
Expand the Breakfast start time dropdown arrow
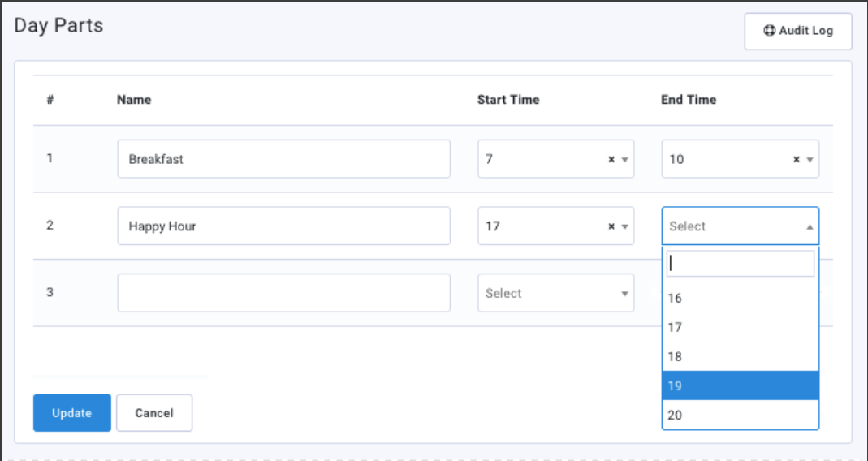[624, 160]
